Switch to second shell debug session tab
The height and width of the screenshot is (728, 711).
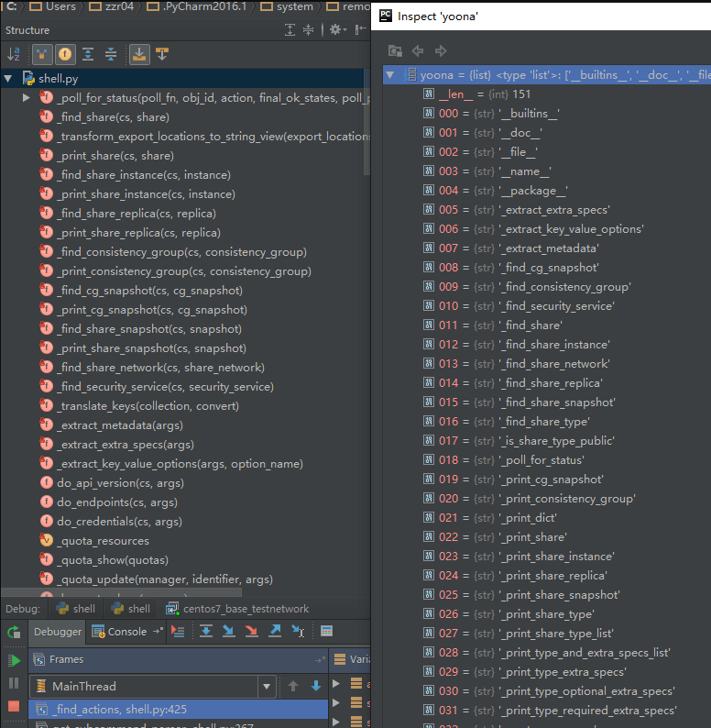(131, 609)
